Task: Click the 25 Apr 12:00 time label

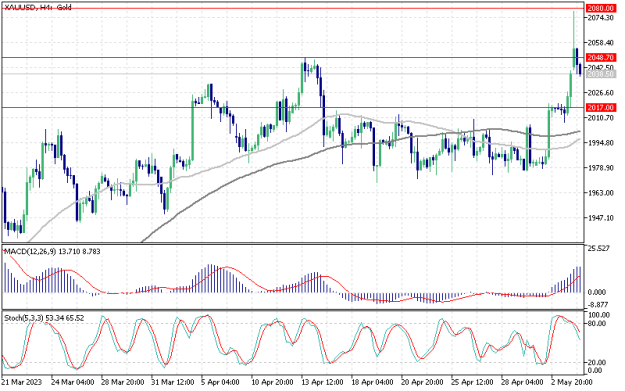Action: click(x=473, y=382)
